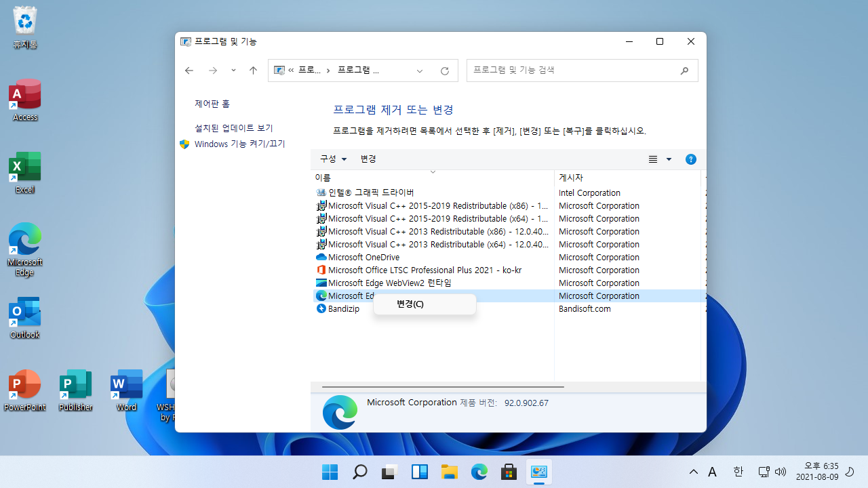Choose 변경(C) from the context menu
Image resolution: width=868 pixels, height=488 pixels.
click(425, 304)
